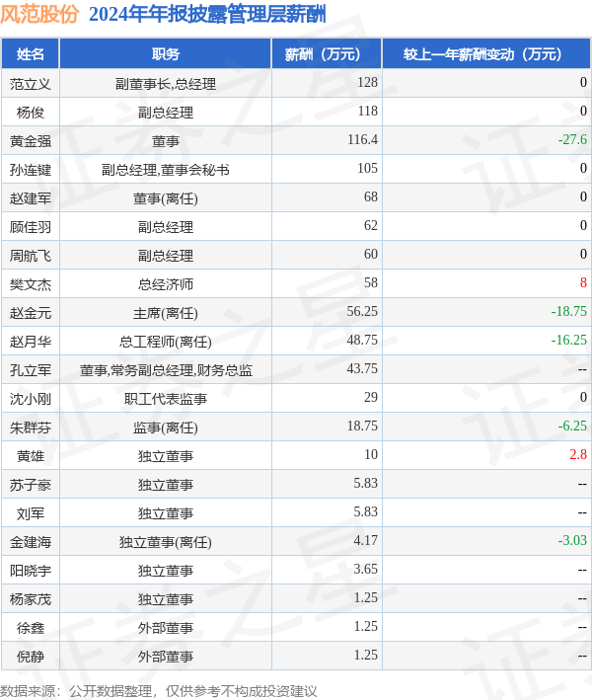
Task: Select the name 赵建军
Action: tap(31, 197)
